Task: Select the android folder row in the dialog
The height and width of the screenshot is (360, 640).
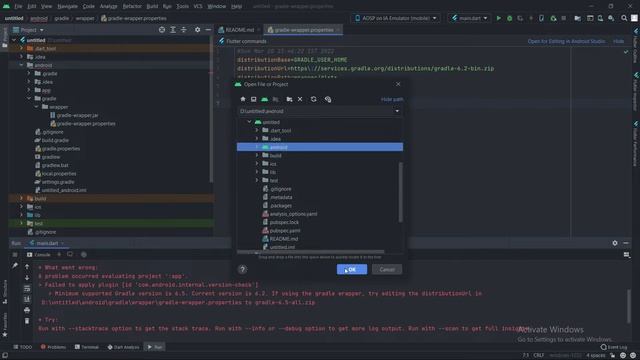Action: click(x=320, y=147)
